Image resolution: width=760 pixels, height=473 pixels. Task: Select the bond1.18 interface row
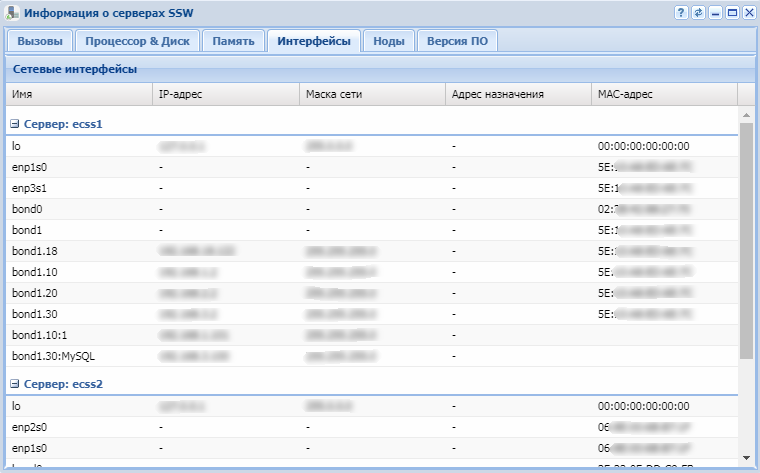372,251
